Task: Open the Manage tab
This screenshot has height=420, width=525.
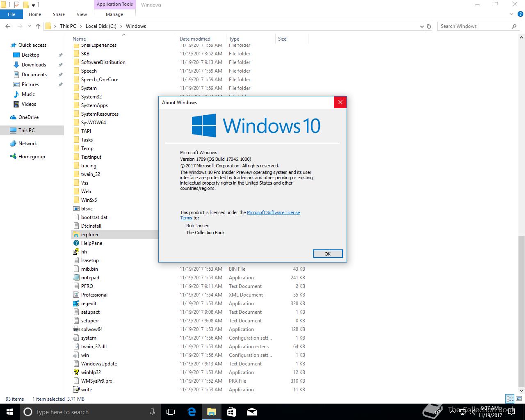Action: click(114, 14)
